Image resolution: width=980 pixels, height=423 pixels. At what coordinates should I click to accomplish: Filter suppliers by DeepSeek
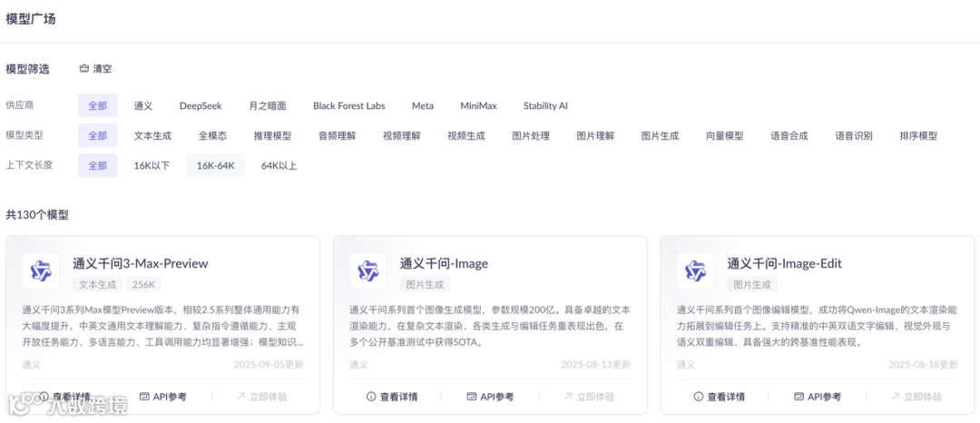pyautogui.click(x=201, y=105)
